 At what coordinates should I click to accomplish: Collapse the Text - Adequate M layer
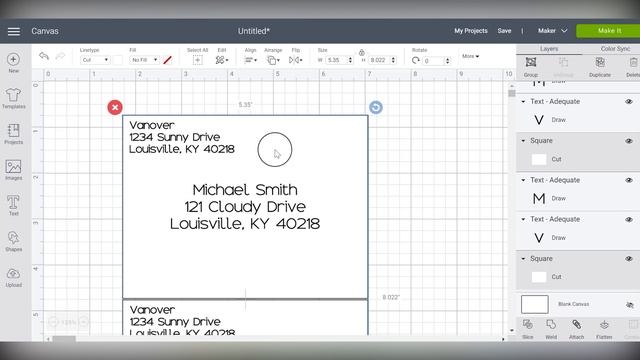pos(523,180)
